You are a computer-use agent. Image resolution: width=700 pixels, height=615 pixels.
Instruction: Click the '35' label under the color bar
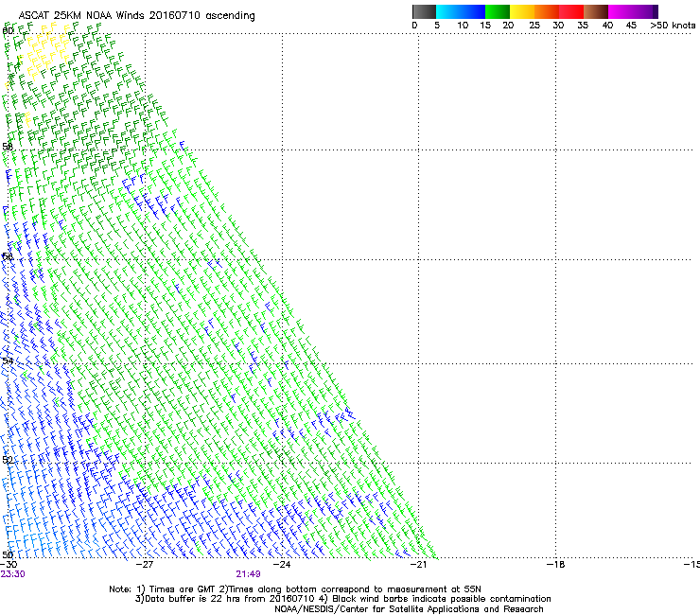583,26
